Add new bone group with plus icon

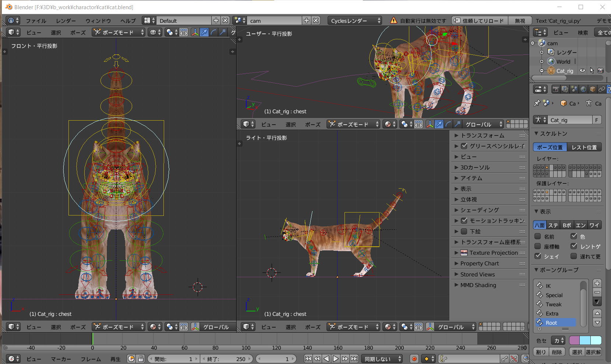(x=597, y=283)
